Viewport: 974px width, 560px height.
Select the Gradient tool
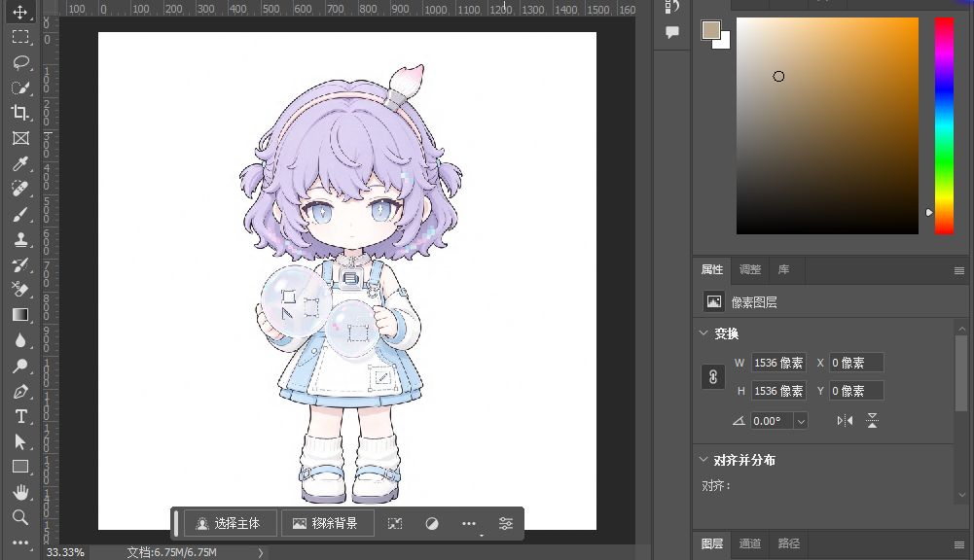[x=19, y=315]
